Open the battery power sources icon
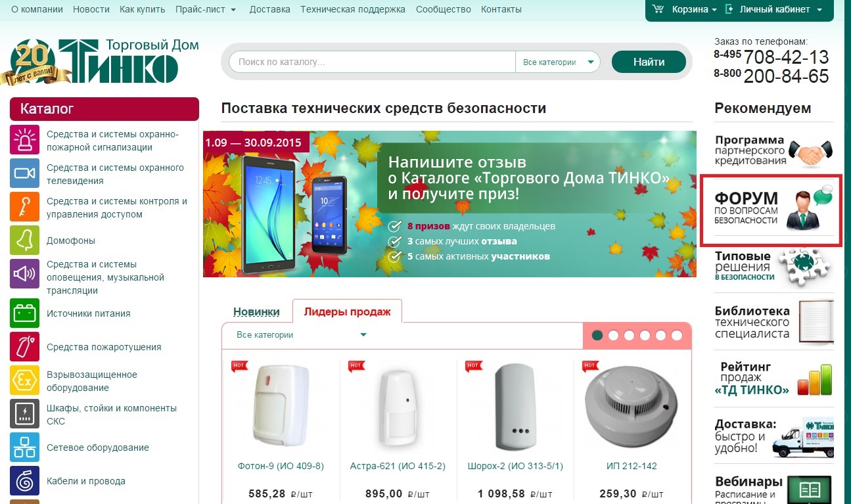 (x=25, y=313)
